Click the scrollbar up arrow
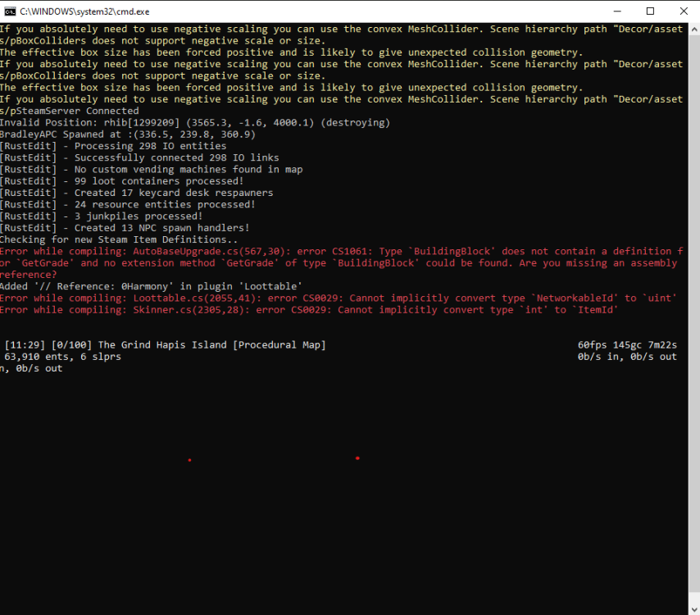Screen dimensions: 700x615 point(693,30)
